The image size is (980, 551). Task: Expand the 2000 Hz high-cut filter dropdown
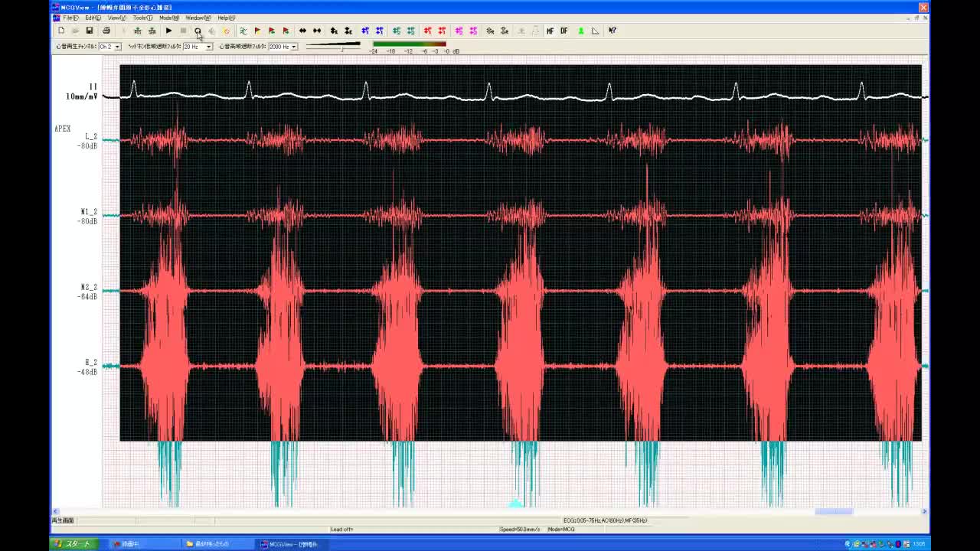[293, 47]
